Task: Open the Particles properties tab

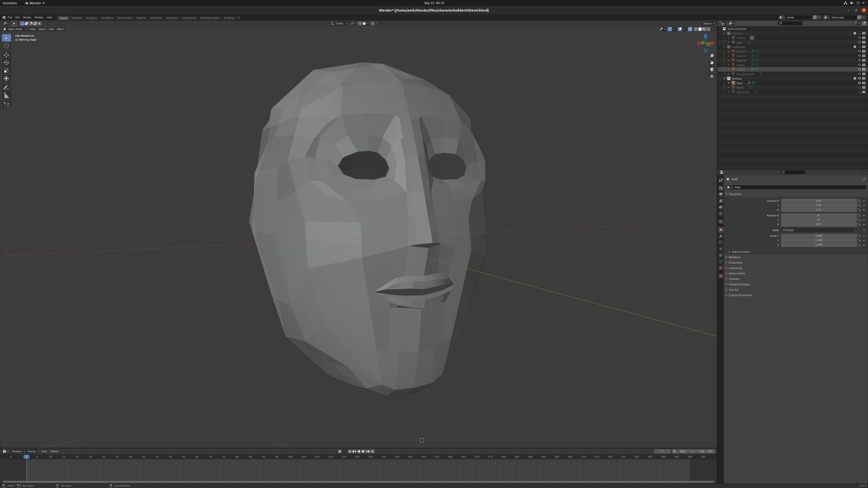Action: [720, 242]
